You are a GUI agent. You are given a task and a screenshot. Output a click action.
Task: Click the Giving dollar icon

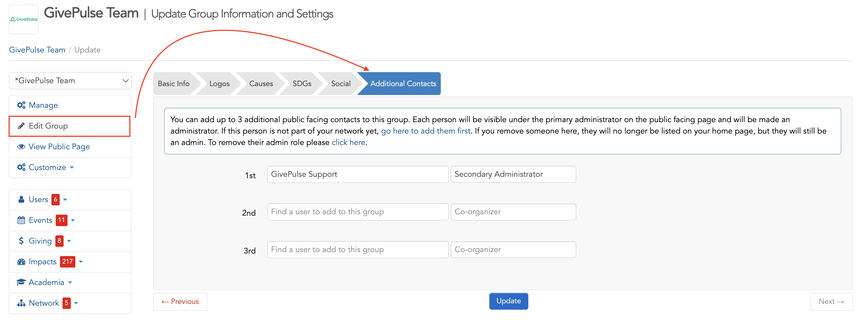click(21, 241)
